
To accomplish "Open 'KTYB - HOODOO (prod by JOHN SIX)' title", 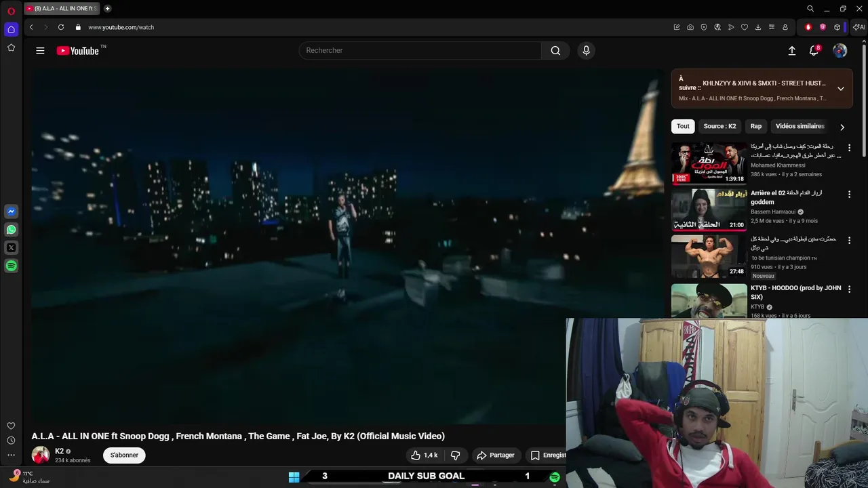I will tap(795, 292).
